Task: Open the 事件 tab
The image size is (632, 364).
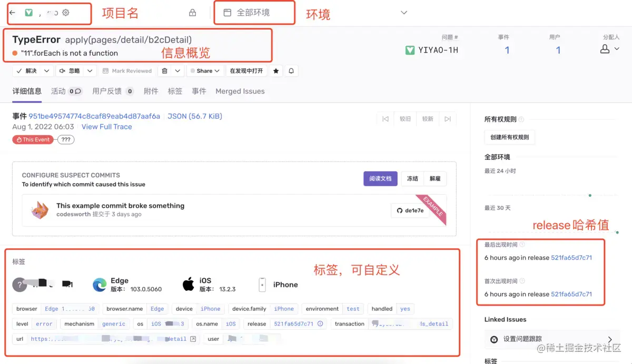Action: (x=199, y=91)
